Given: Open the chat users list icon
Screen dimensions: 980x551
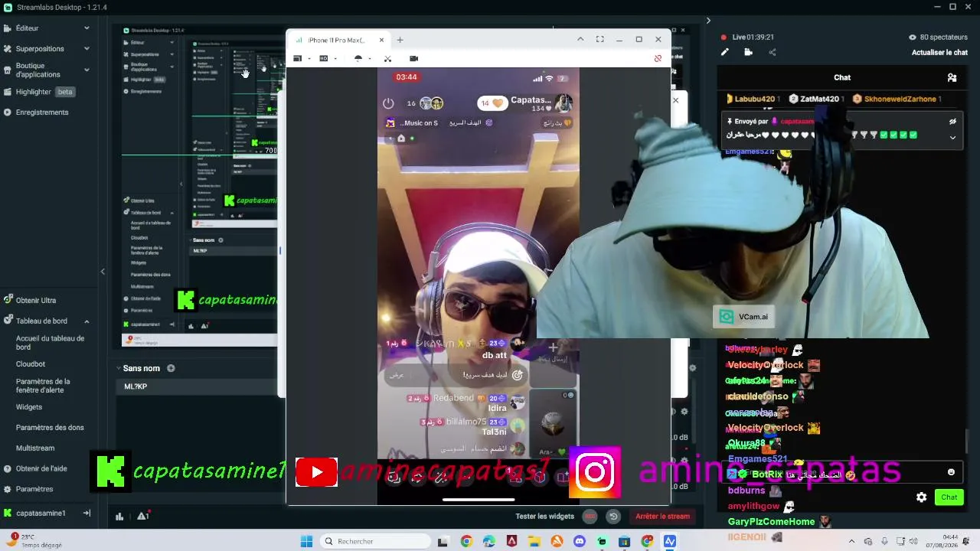Looking at the screenshot, I should click(952, 77).
